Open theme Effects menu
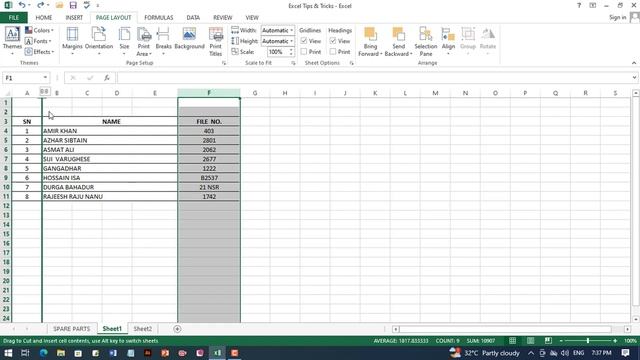 (39, 52)
